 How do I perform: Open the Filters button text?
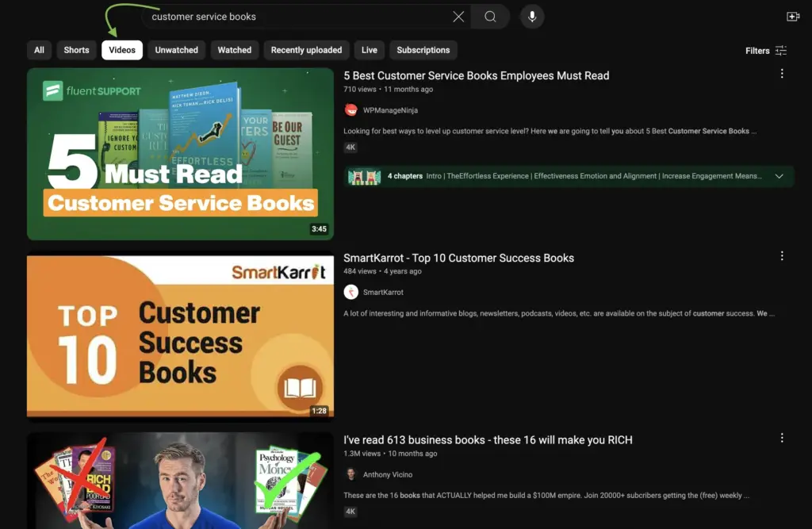(757, 51)
